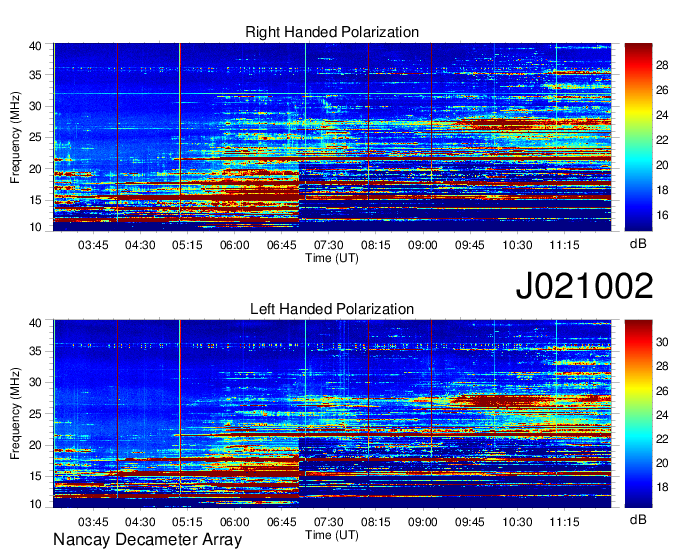Click the 06:00 time tick under Left Handed plot
This screenshot has width=680, height=552.
click(235, 522)
